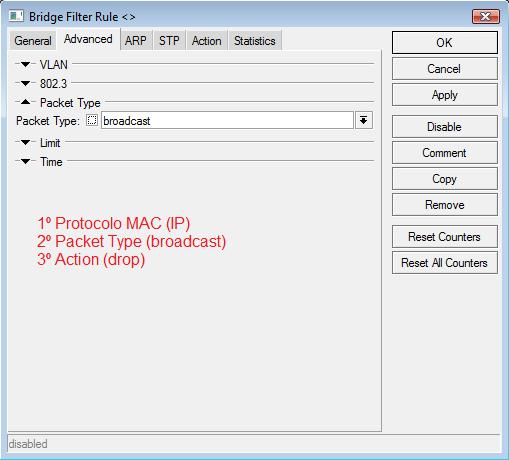Click the Disable button
509x460 pixels.
tap(445, 127)
